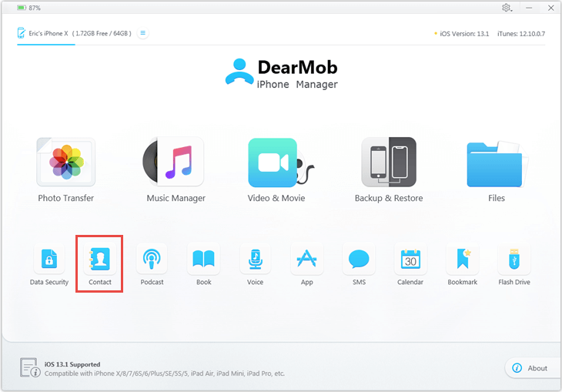Click the About button

[532, 368]
